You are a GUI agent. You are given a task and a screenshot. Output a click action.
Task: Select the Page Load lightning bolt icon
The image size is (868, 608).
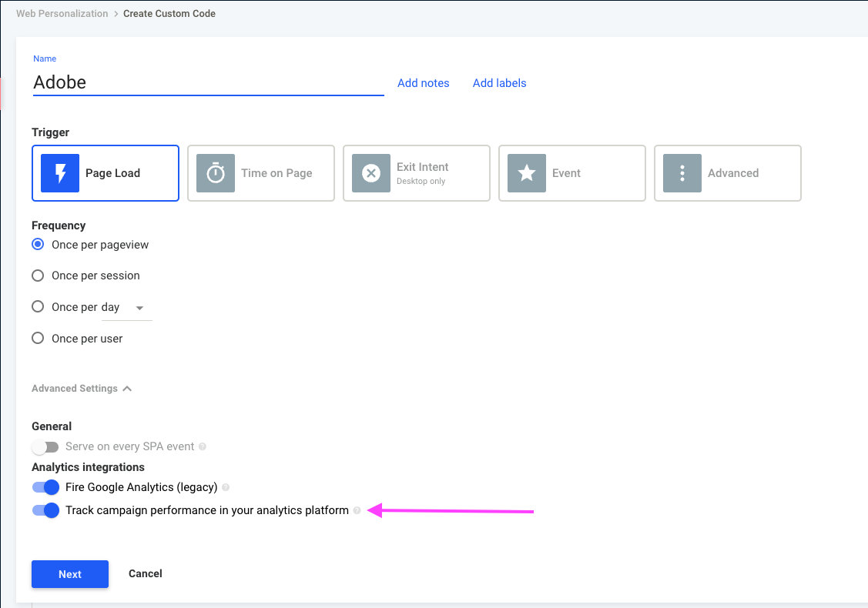click(60, 173)
